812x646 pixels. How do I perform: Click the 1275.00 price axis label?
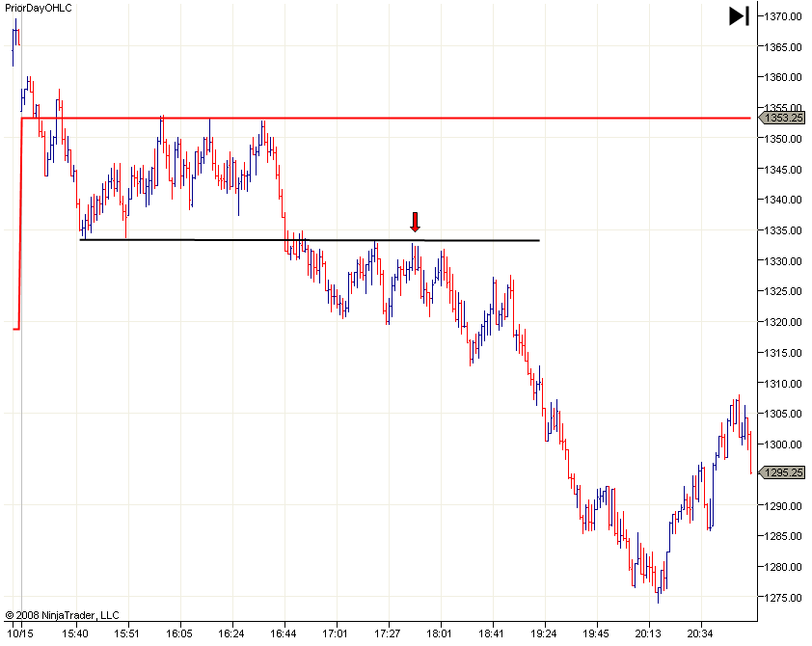pyautogui.click(x=782, y=598)
